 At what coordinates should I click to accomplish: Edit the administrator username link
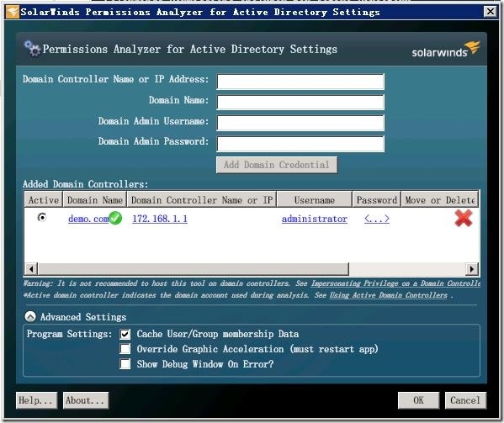tap(315, 219)
